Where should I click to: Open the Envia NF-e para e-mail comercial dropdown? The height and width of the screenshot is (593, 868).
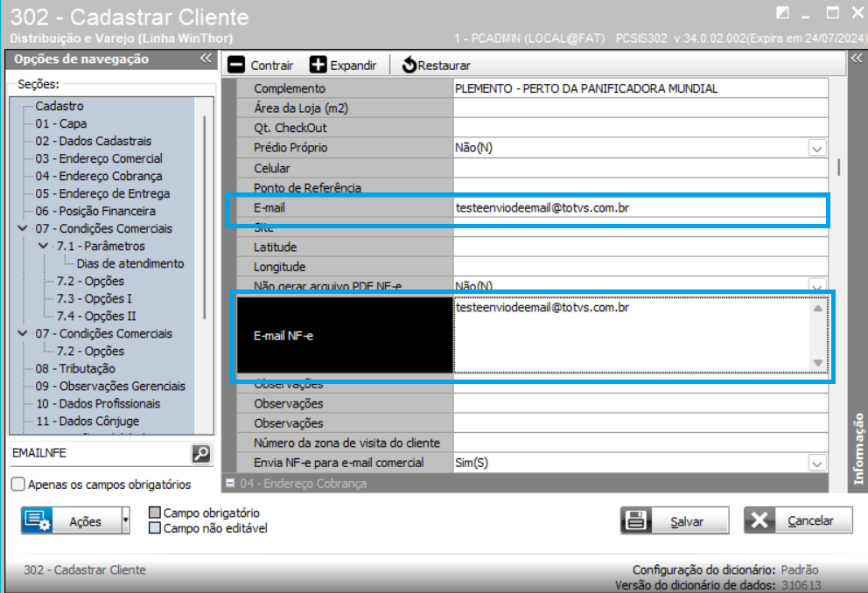tap(817, 463)
